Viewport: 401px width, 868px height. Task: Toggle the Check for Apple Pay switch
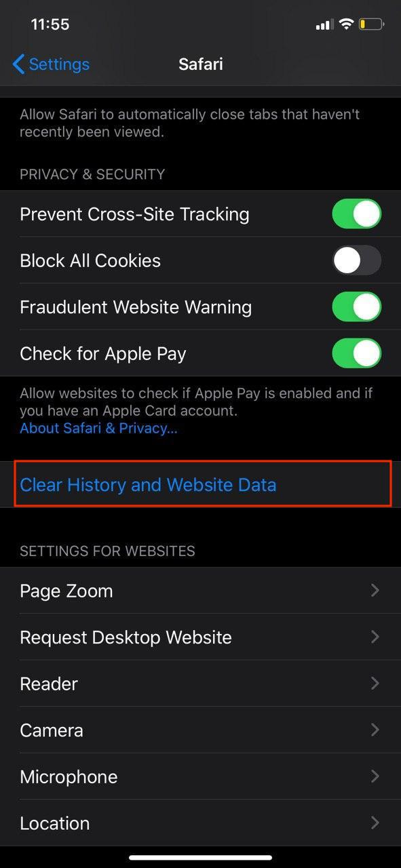tap(357, 353)
